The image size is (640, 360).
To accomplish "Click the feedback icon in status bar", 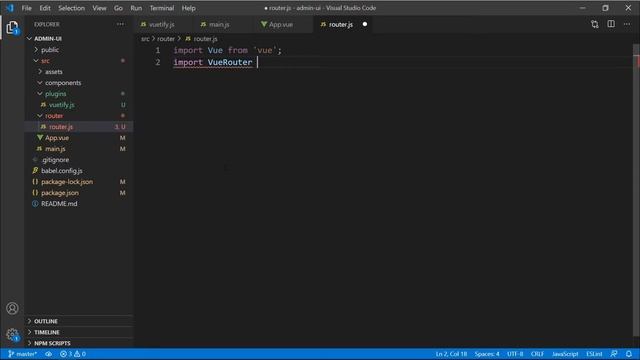I will (614, 354).
